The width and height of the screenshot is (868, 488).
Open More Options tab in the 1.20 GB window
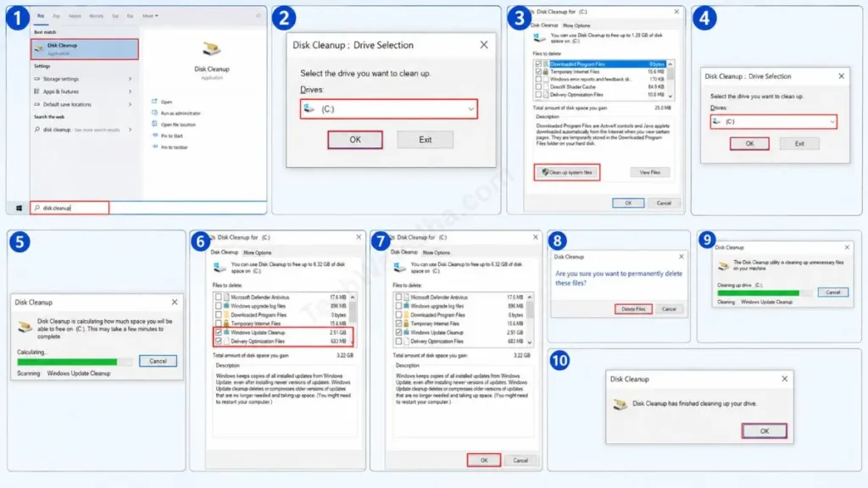coord(576,25)
